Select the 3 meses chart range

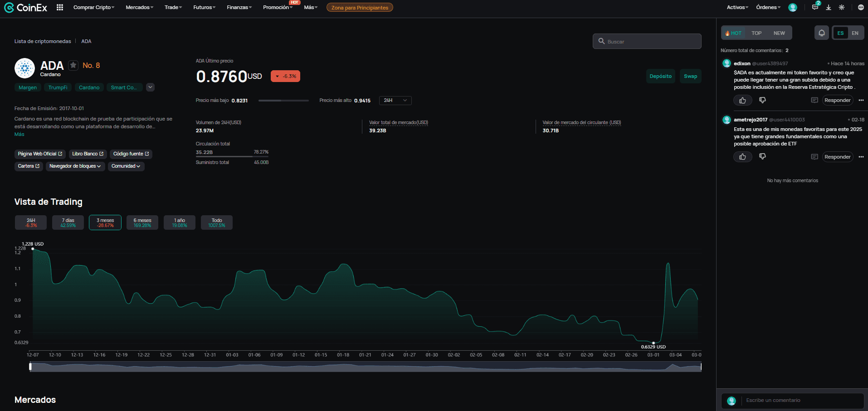[x=105, y=222]
